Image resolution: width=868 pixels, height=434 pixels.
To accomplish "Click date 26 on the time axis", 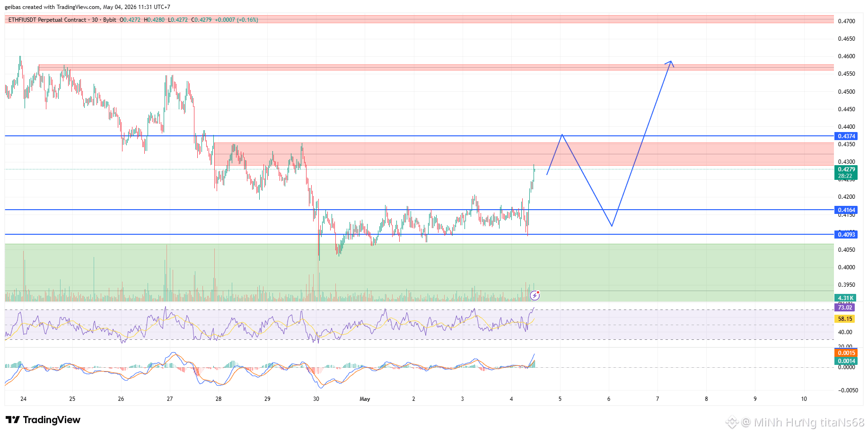I will pos(121,399).
